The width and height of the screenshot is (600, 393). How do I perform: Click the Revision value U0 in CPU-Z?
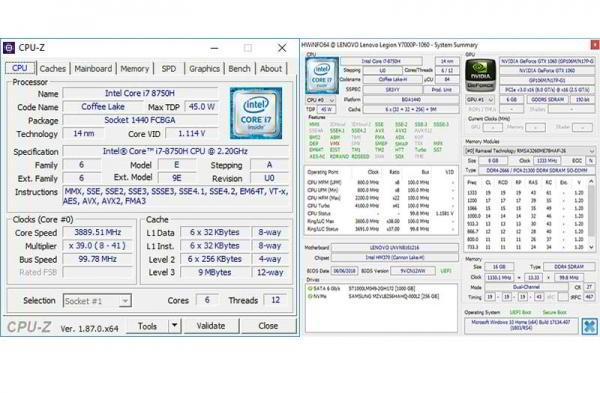click(269, 178)
